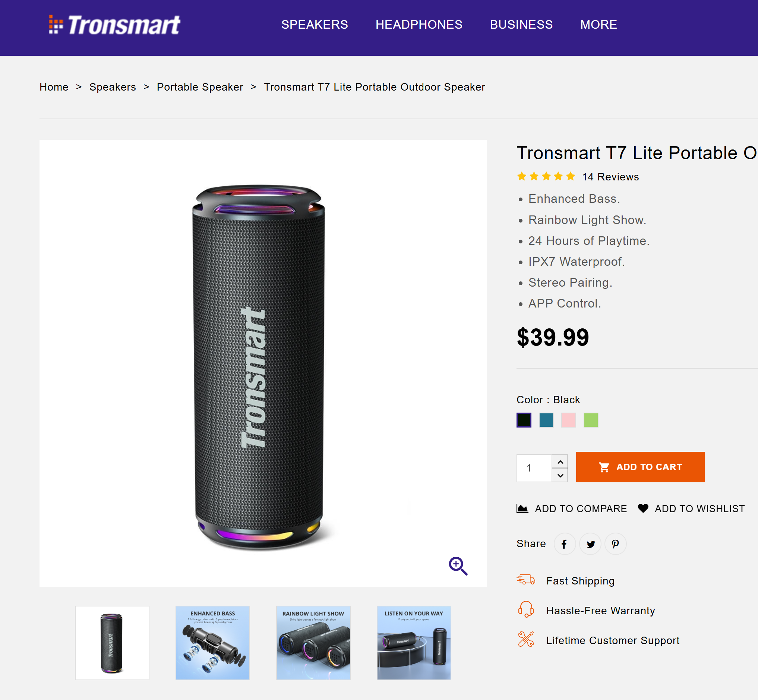The image size is (758, 700).
Task: Open the SPEAKERS menu
Action: (x=315, y=25)
